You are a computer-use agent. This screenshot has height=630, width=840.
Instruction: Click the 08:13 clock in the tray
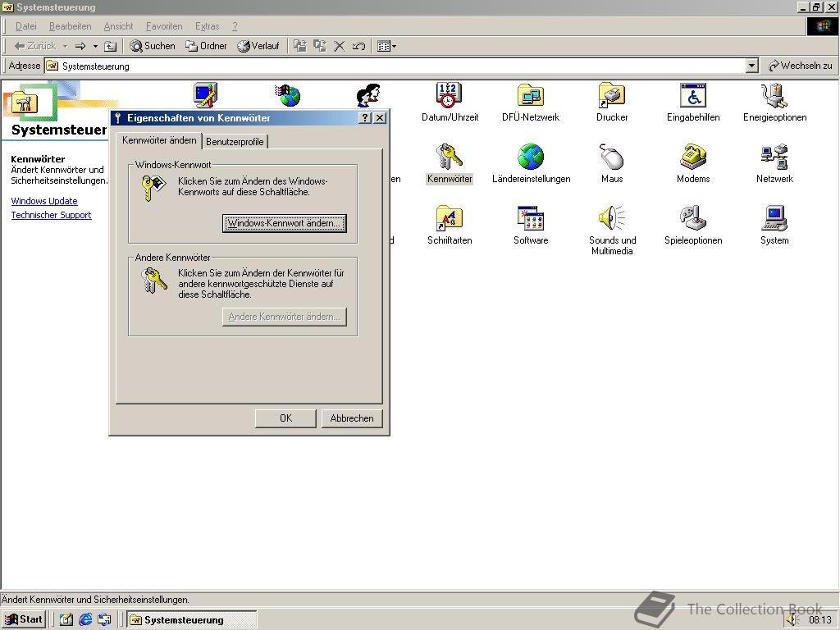point(819,620)
